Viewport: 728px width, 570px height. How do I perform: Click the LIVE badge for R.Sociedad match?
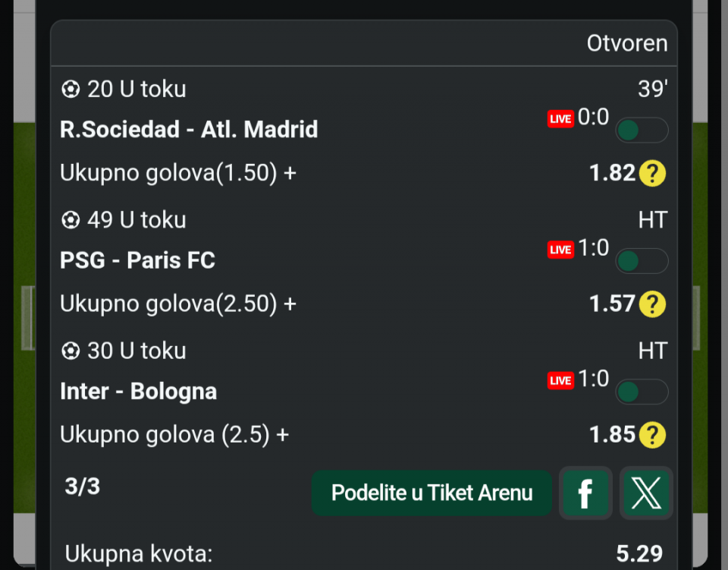click(x=560, y=119)
